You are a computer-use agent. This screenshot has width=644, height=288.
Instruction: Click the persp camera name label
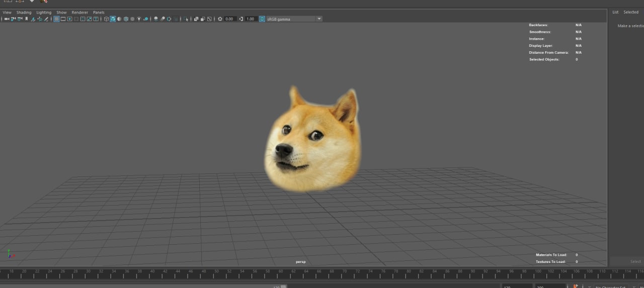click(300, 262)
